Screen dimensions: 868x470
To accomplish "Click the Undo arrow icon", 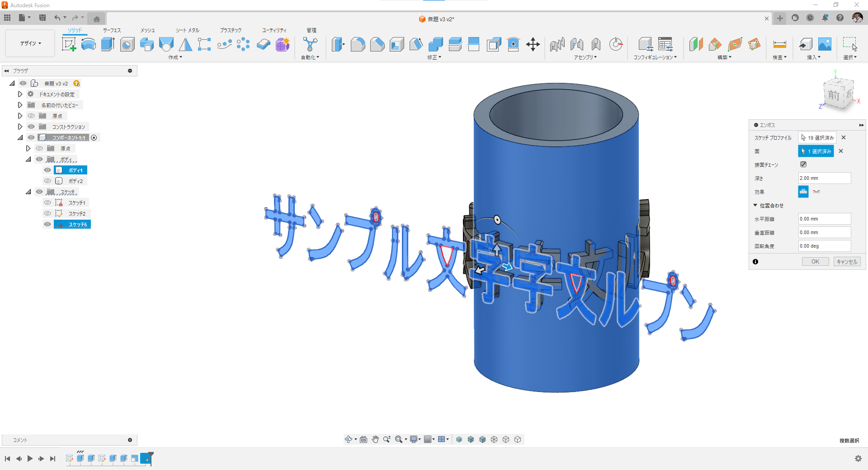I will (x=57, y=18).
